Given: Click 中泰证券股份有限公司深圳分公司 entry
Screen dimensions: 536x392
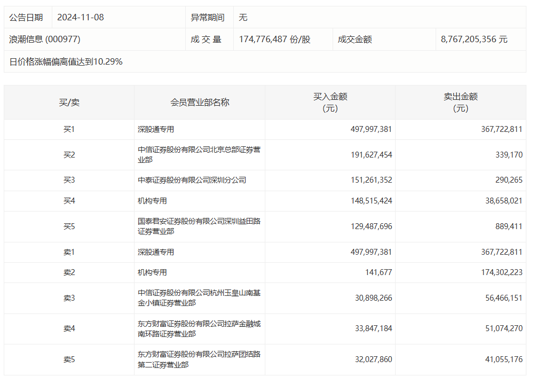Looking at the screenshot, I should click(x=192, y=181).
